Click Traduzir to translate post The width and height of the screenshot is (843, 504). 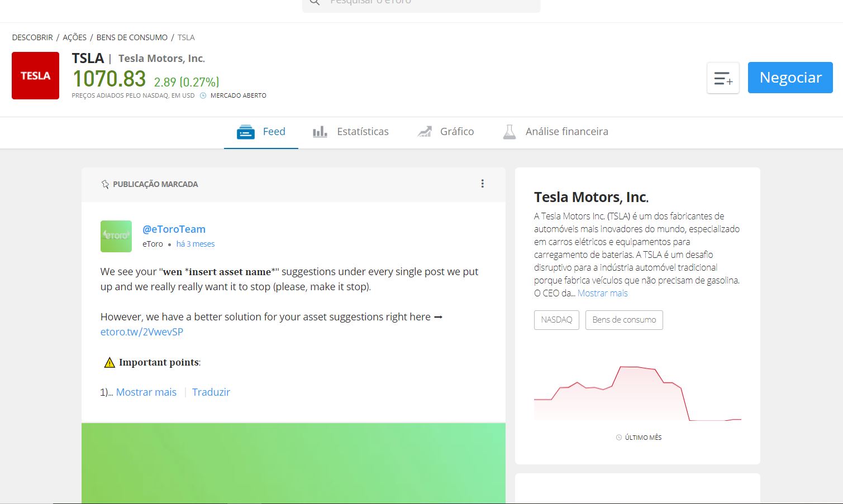pos(211,392)
